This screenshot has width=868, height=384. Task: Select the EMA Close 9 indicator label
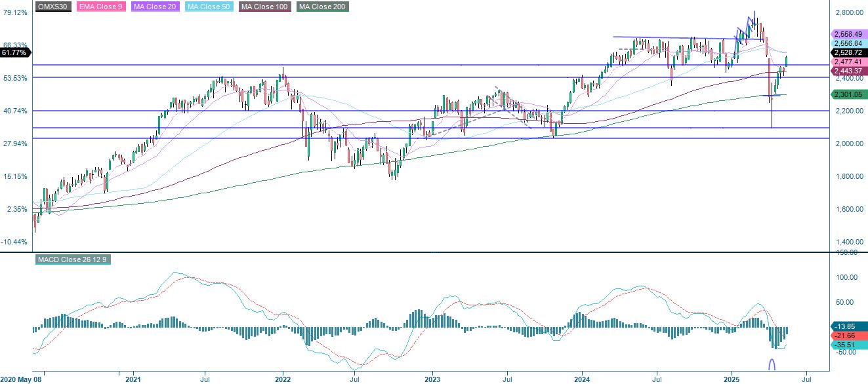(x=100, y=7)
